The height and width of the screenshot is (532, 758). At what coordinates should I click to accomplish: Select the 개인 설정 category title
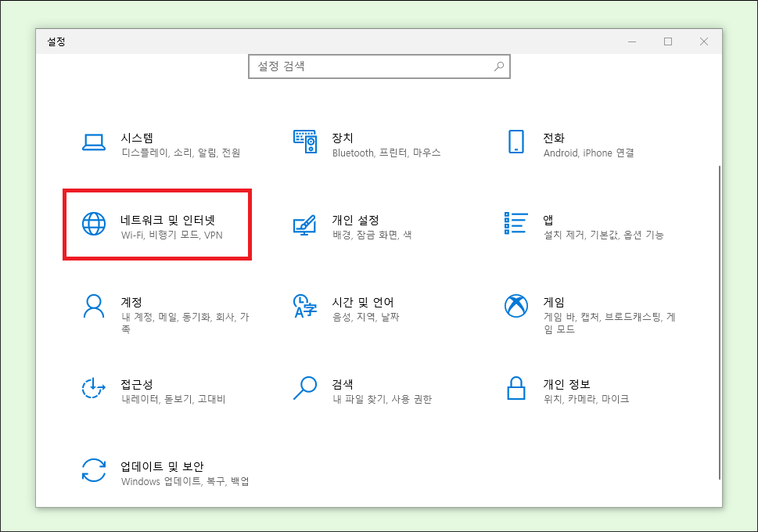[x=355, y=220]
